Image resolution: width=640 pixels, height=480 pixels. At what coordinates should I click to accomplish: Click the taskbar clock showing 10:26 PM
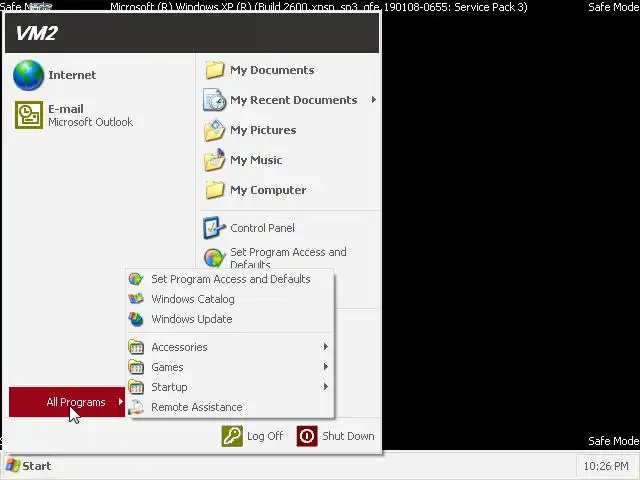(606, 466)
